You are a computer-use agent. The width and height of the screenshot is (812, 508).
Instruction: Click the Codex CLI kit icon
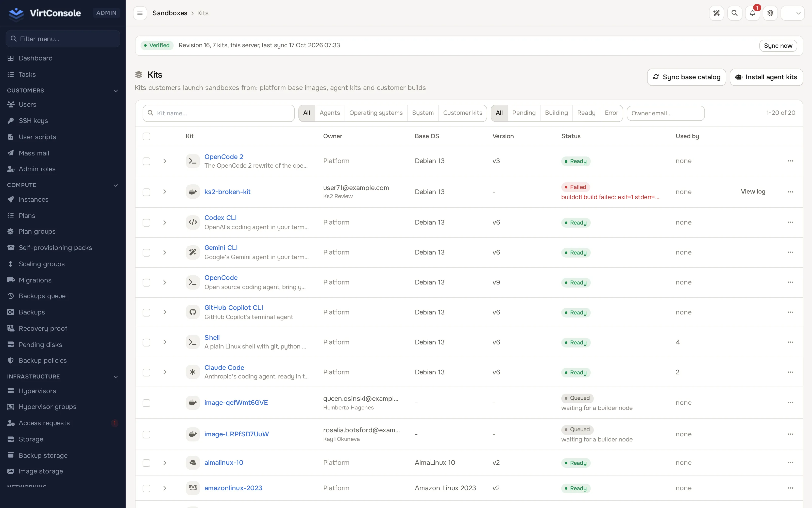[x=193, y=223]
